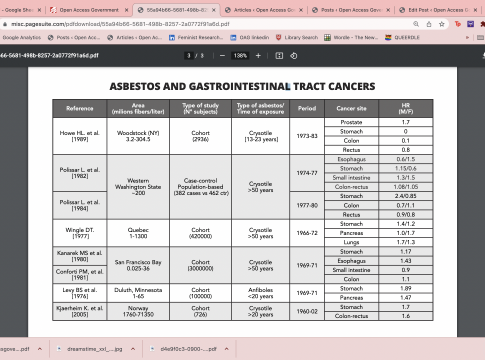Zoom in the PDF with plus button
The height and width of the screenshot is (360, 485).
tap(258, 56)
